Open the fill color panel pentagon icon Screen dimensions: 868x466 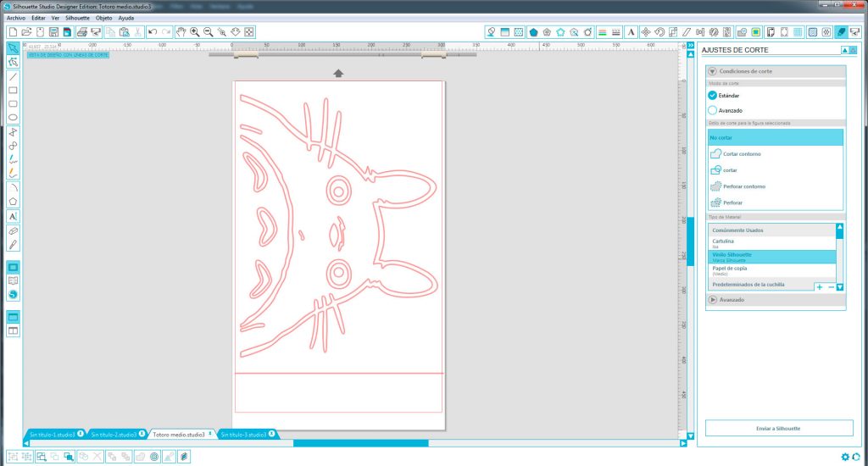[x=533, y=32]
